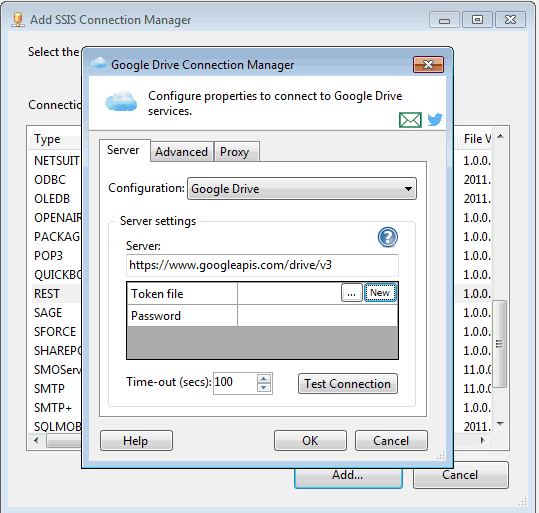Open the Twitter bird icon link

[435, 120]
